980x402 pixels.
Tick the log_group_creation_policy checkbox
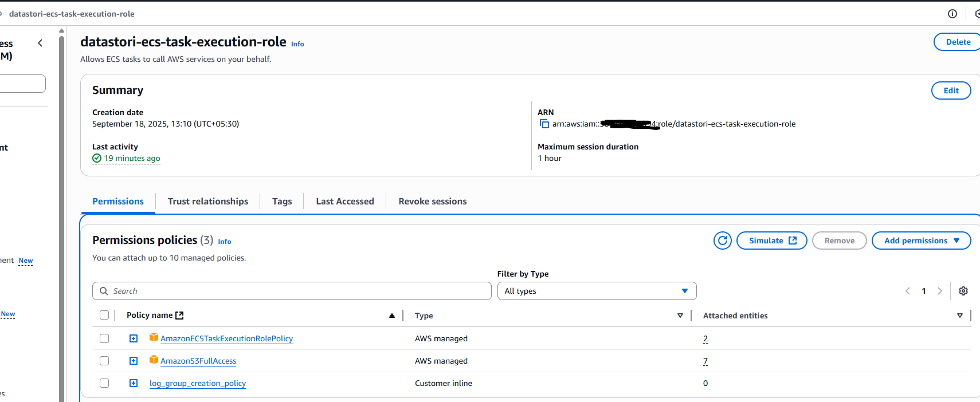click(x=104, y=383)
